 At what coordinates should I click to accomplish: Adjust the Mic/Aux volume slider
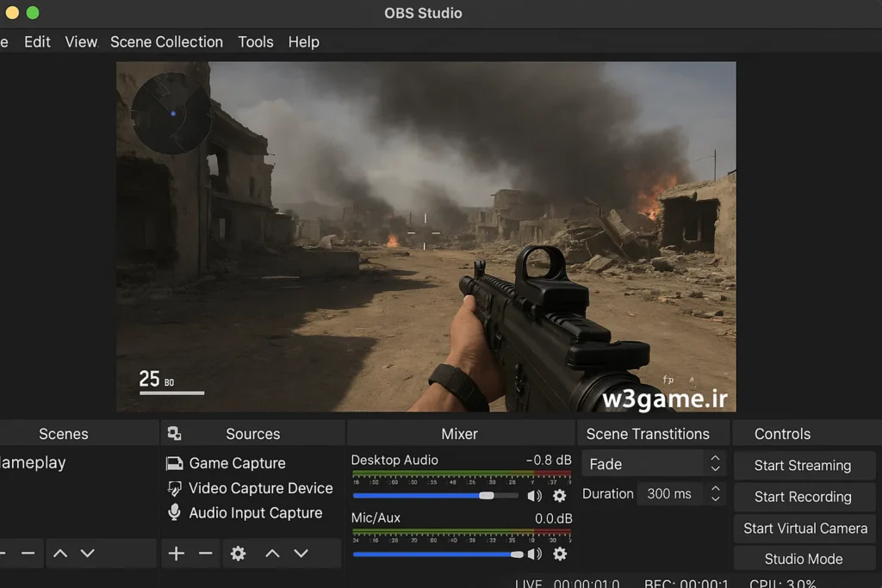pyautogui.click(x=438, y=554)
